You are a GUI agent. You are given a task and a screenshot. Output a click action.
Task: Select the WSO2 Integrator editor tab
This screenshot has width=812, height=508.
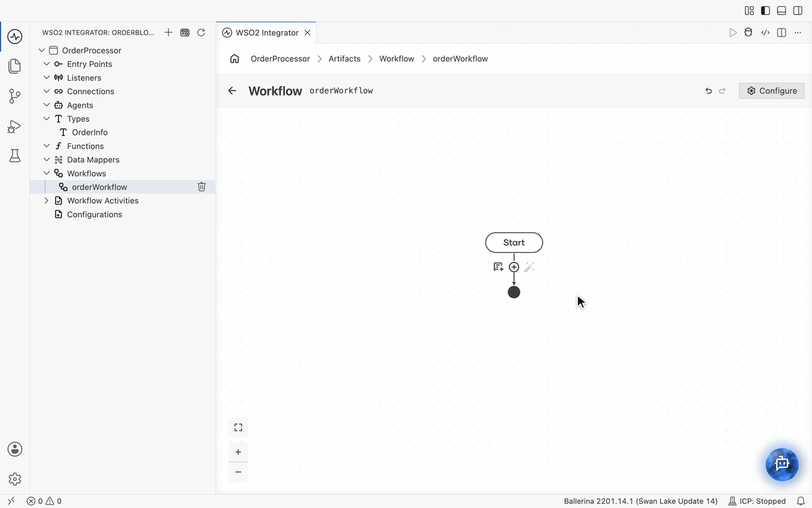[x=266, y=33]
